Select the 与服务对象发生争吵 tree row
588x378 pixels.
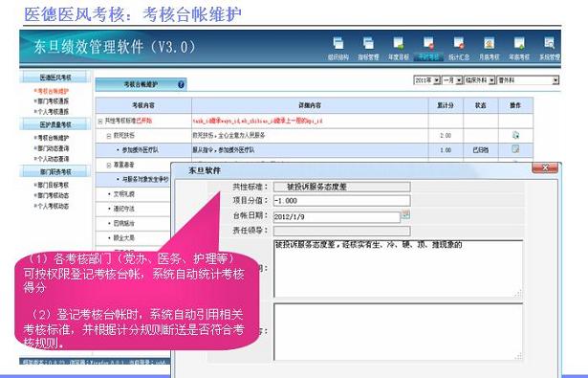point(134,180)
